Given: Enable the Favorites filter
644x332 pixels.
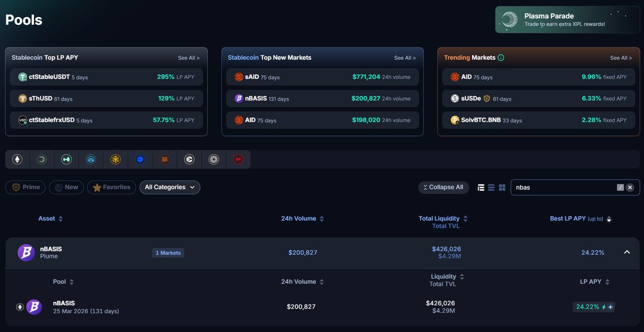Looking at the screenshot, I should click(111, 187).
